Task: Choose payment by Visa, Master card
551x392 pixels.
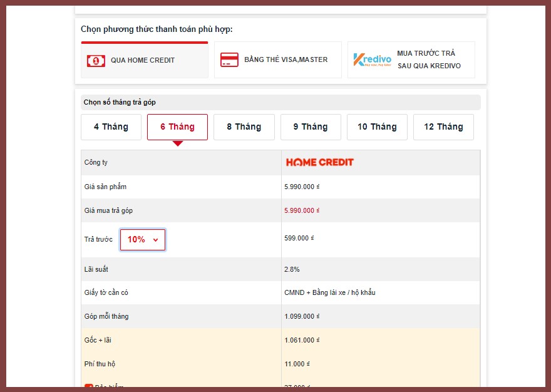Action: (277, 59)
